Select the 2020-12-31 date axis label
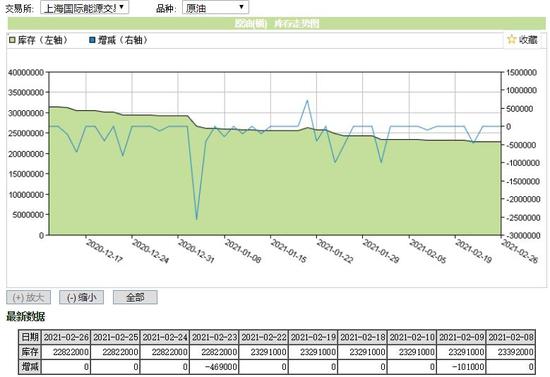Viewport: 550px width, 377px height. coord(196,251)
